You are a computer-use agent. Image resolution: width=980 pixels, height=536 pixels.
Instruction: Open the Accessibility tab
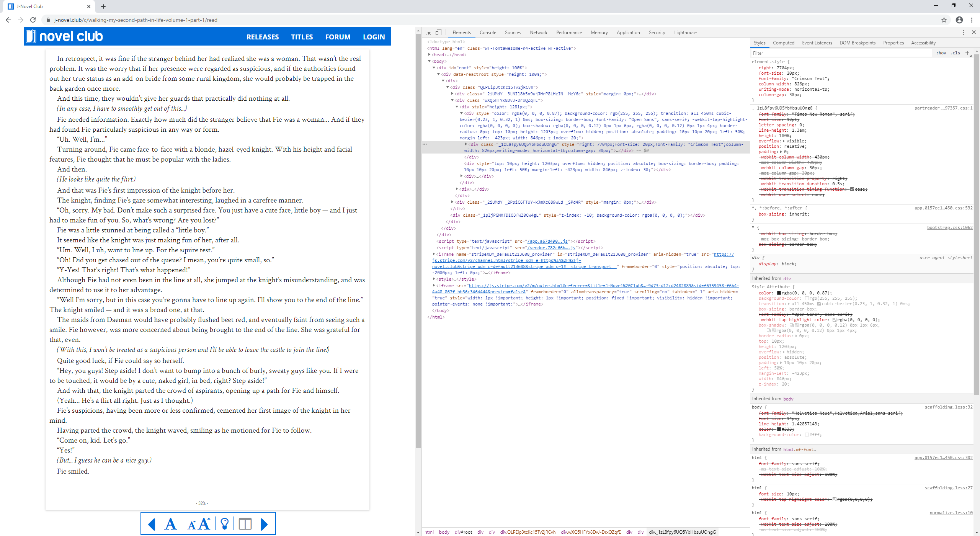[923, 43]
